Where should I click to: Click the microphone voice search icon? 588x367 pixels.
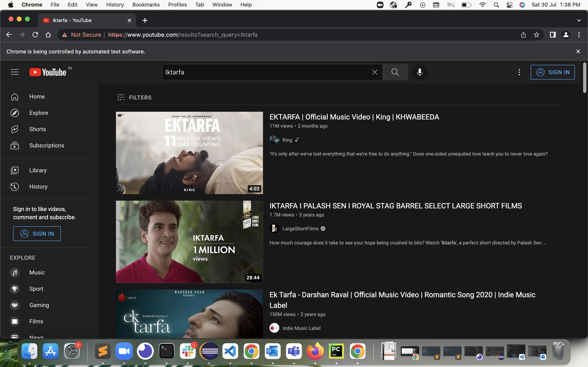pyautogui.click(x=419, y=72)
